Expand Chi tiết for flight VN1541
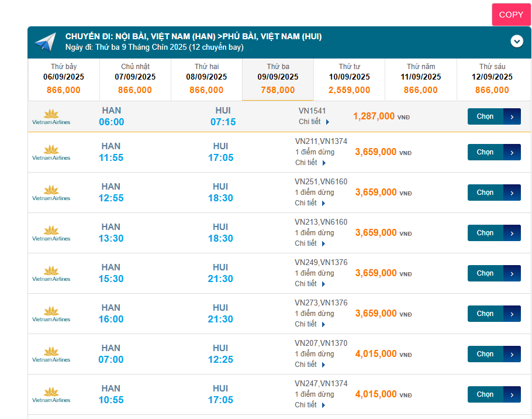Viewport: 532px width, 419px height. tap(314, 122)
